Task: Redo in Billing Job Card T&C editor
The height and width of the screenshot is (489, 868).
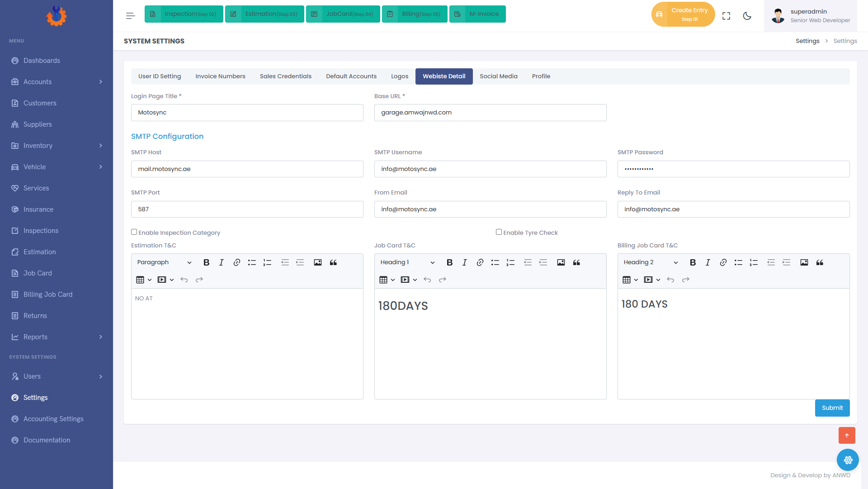Action: tap(686, 280)
